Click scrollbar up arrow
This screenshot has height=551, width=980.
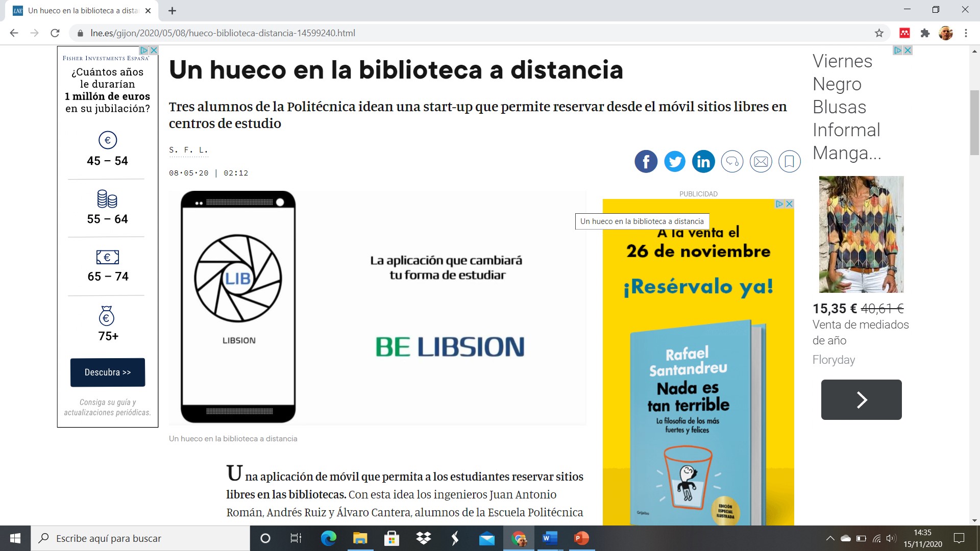974,51
